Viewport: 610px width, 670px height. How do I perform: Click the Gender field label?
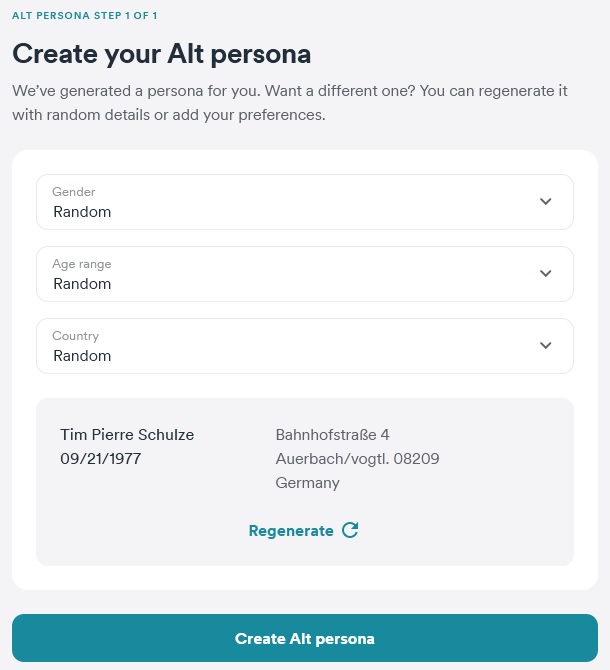pyautogui.click(x=73, y=191)
